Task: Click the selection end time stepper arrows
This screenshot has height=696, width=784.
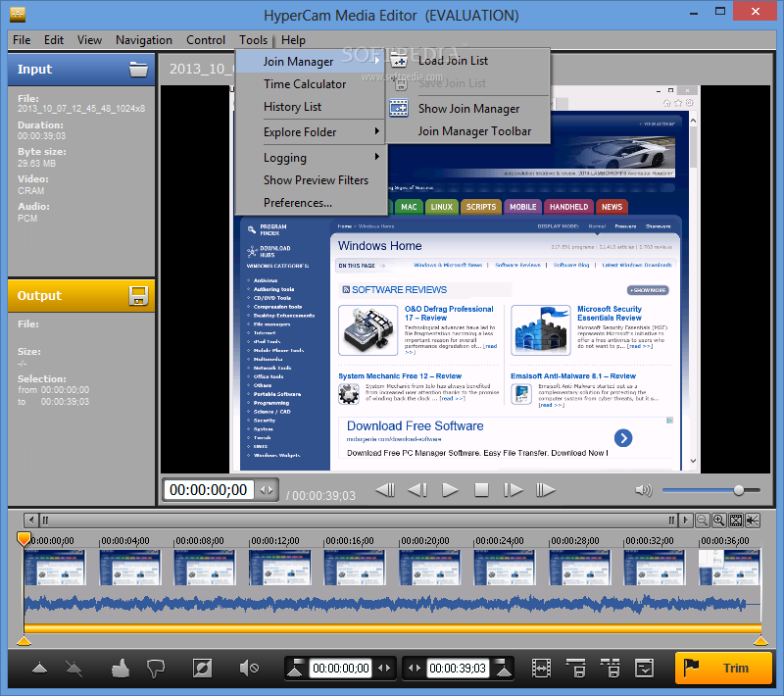Action: click(415, 668)
